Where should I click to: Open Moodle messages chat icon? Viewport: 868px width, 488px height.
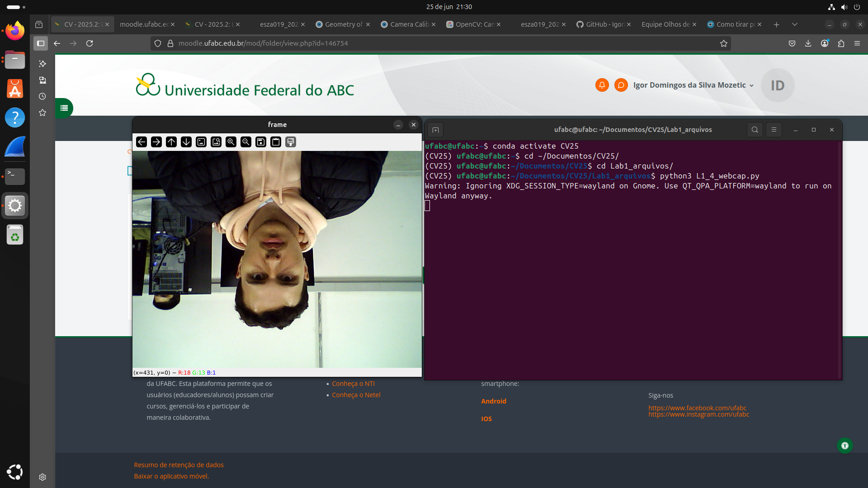click(x=621, y=85)
